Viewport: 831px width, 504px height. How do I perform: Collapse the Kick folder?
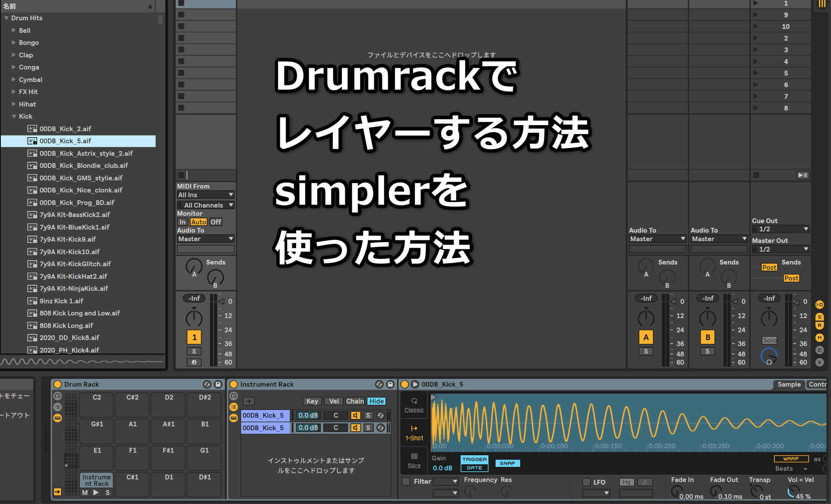pyautogui.click(x=14, y=117)
